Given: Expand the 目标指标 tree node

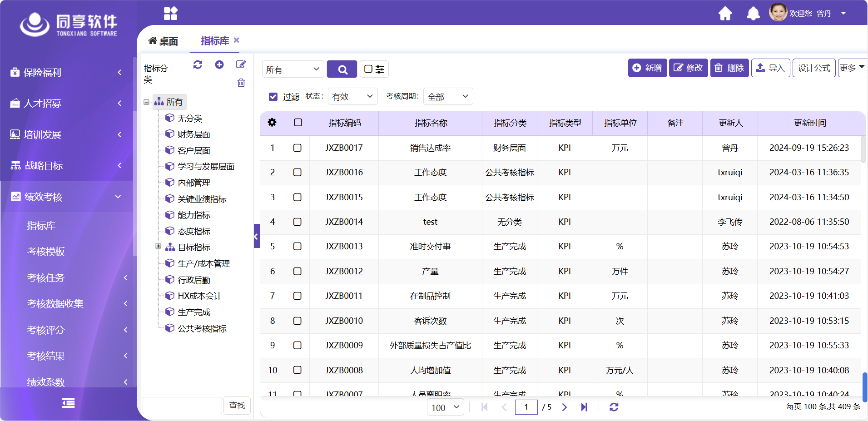Looking at the screenshot, I should (x=158, y=246).
